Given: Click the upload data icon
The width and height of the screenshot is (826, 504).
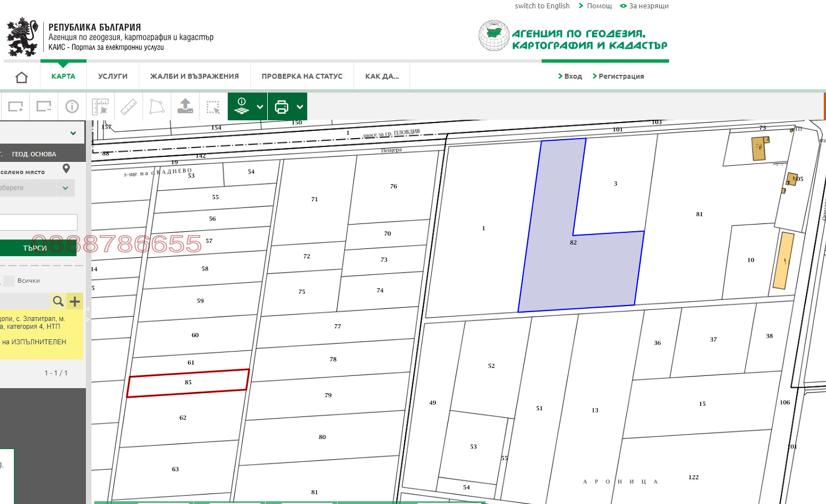Looking at the screenshot, I should [x=185, y=106].
